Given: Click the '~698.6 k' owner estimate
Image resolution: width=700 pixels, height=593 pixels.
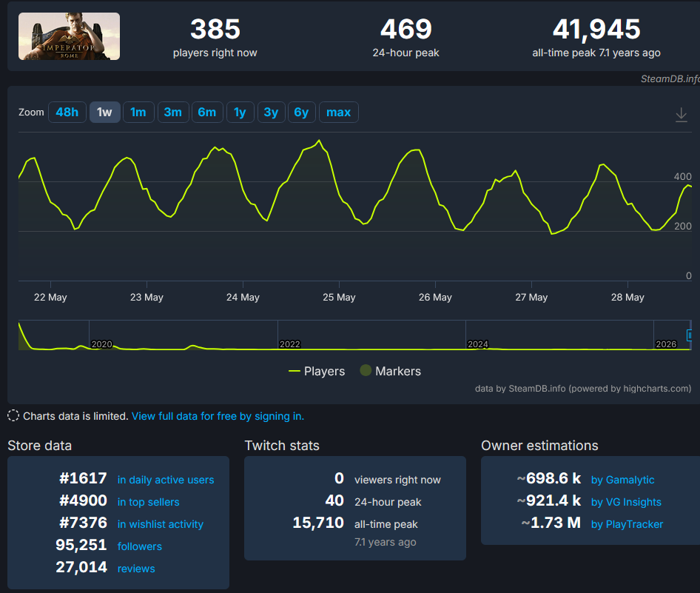Looking at the screenshot, I should (549, 478).
